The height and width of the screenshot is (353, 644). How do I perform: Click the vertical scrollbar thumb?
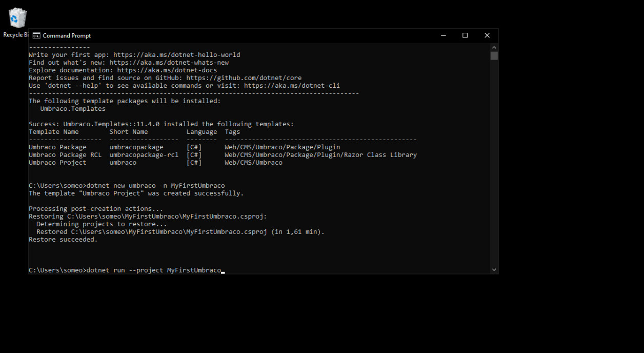pyautogui.click(x=494, y=55)
